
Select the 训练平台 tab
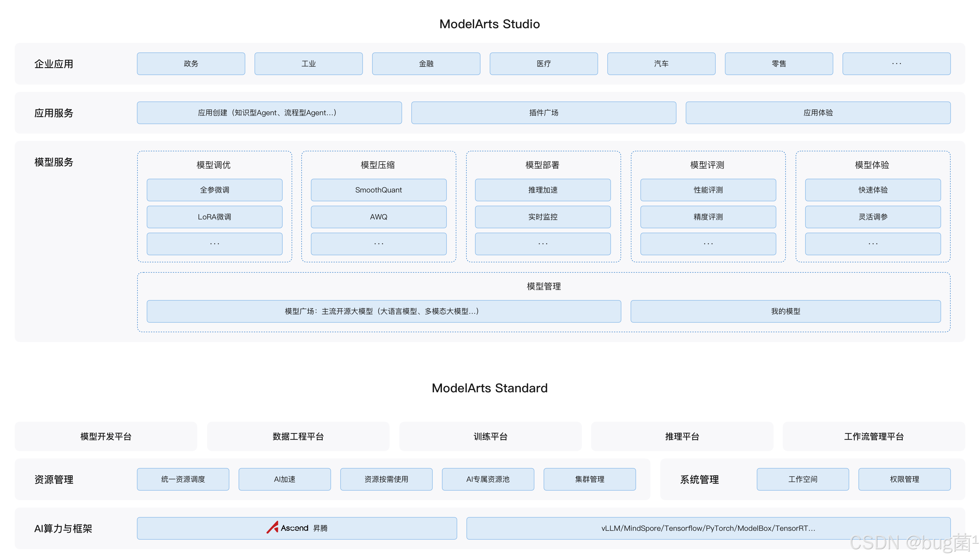pos(490,436)
